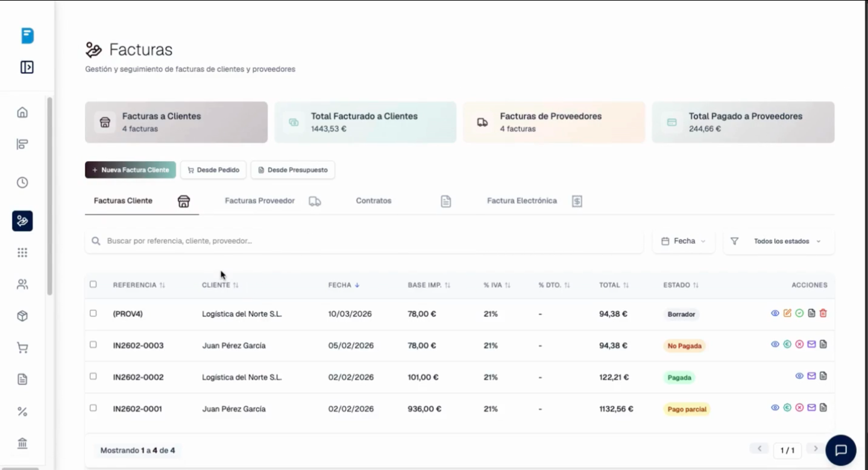Edit draft invoice (PROV4) pencil icon
The width and height of the screenshot is (868, 470).
point(787,313)
